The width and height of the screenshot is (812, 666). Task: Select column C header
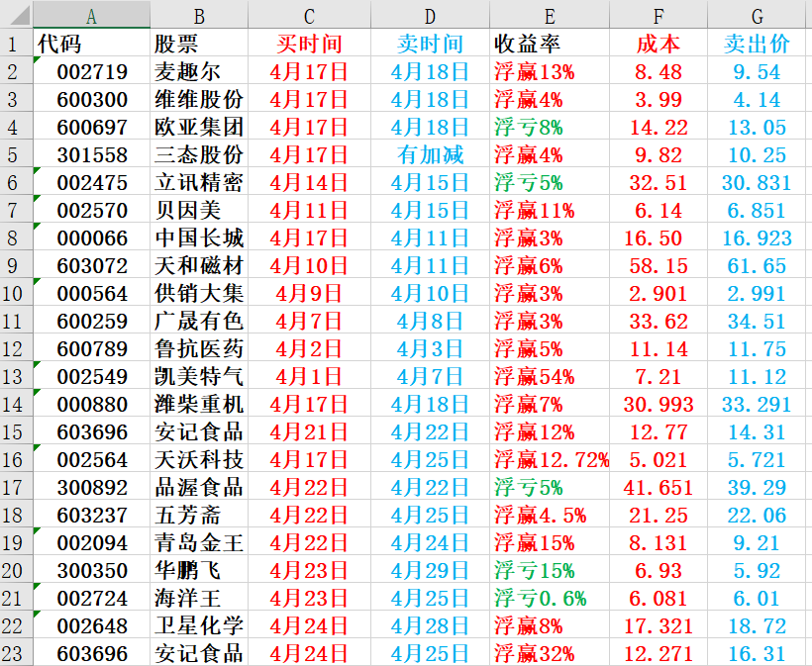tap(310, 14)
